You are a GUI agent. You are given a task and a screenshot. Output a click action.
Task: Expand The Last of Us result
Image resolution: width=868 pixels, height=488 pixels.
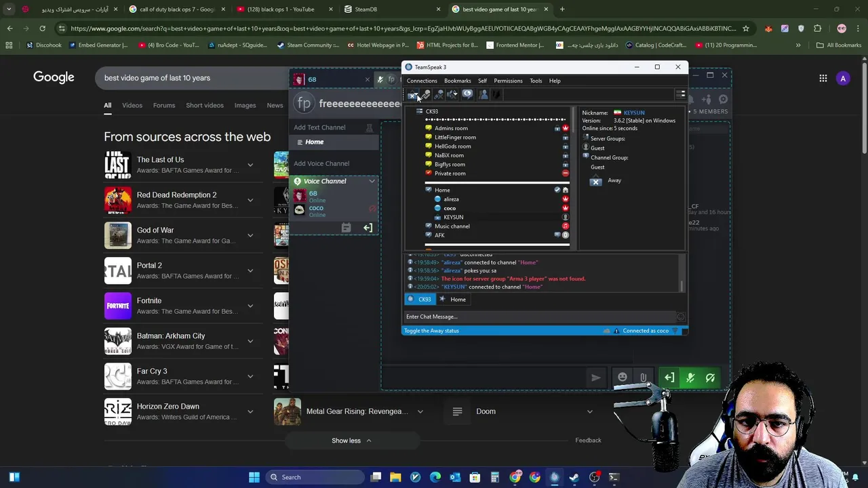click(250, 165)
